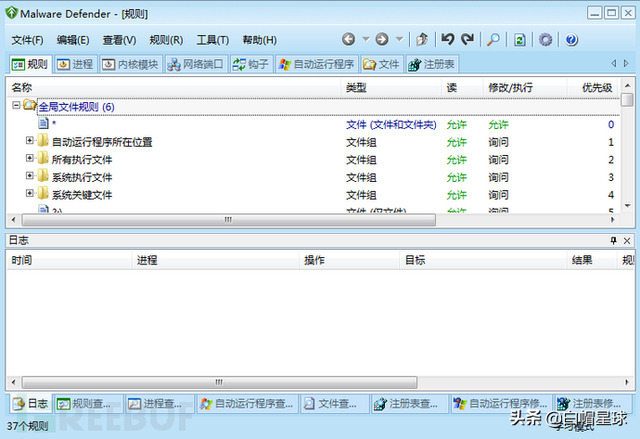Switch to the 自动运行程序 tab
Screen dimensions: 640x439
point(317,64)
